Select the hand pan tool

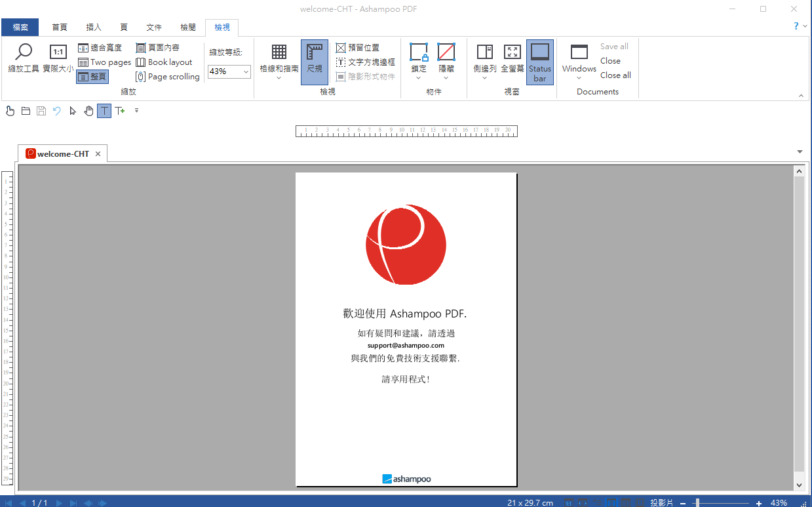tap(88, 111)
